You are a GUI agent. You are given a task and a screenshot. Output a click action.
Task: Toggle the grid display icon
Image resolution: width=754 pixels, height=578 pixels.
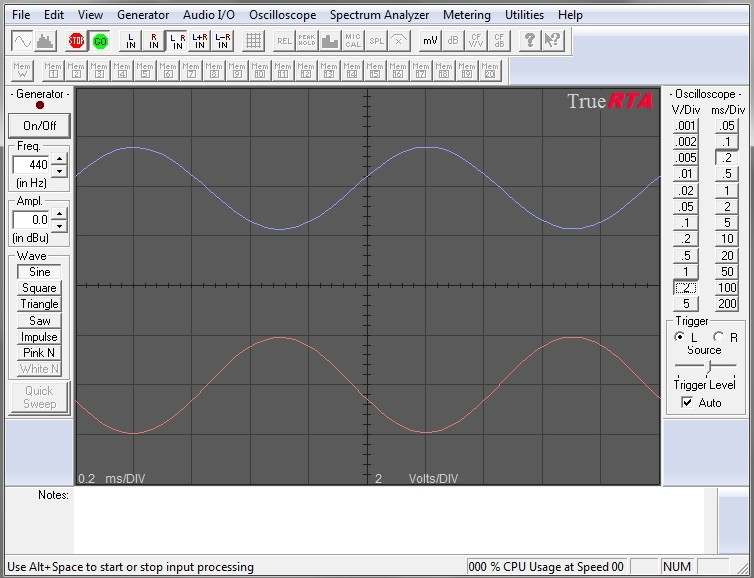tap(253, 41)
